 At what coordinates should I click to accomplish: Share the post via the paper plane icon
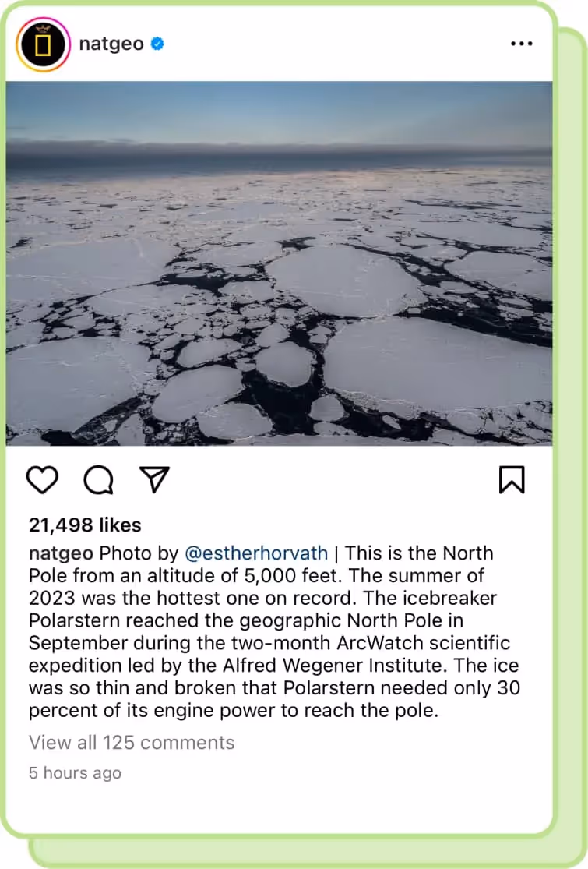pyautogui.click(x=153, y=480)
